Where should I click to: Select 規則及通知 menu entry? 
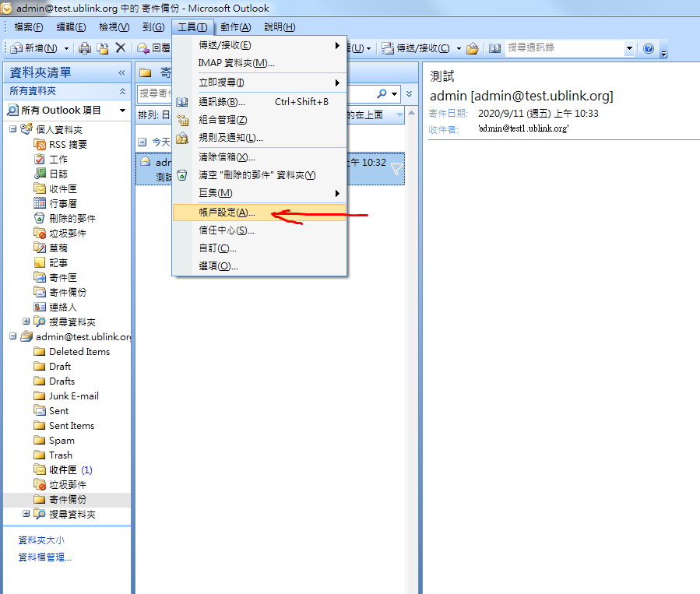click(230, 138)
